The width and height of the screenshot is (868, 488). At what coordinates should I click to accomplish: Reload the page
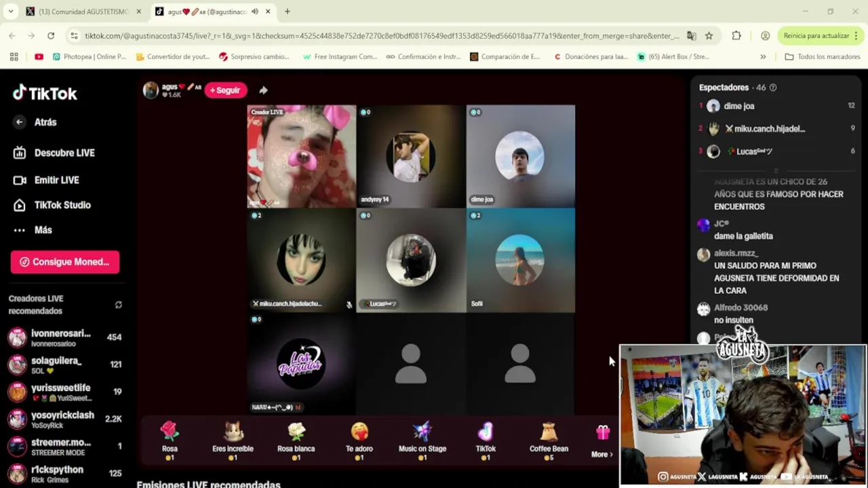51,35
